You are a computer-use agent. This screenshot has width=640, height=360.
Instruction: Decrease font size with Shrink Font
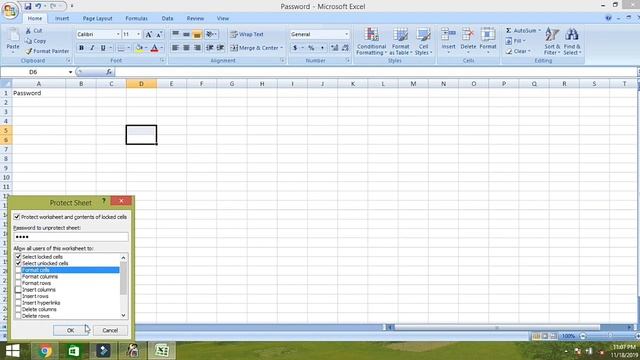pyautogui.click(x=159, y=35)
